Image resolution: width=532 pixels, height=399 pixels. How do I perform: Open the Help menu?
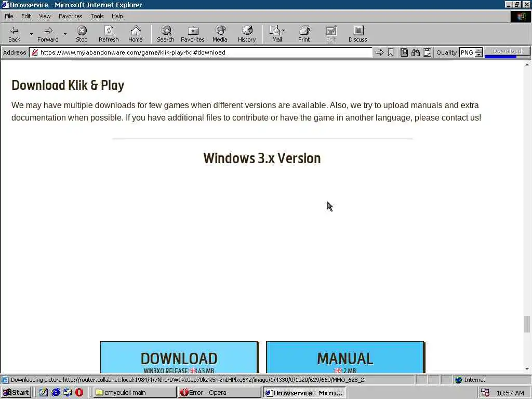117,16
